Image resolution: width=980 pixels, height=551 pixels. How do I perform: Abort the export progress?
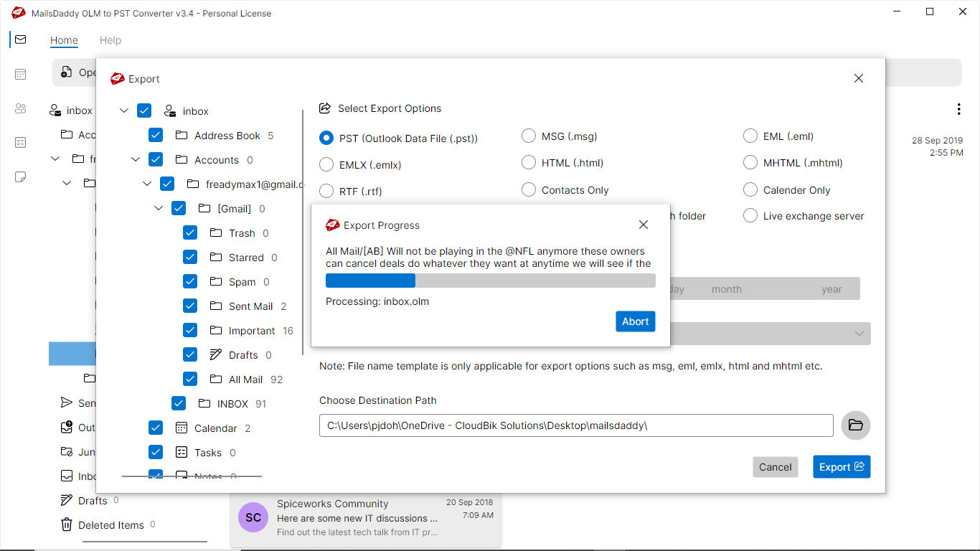[x=636, y=321]
